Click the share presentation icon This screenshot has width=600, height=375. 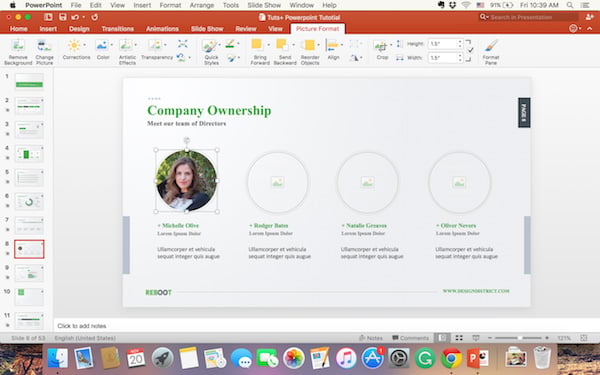(589, 17)
